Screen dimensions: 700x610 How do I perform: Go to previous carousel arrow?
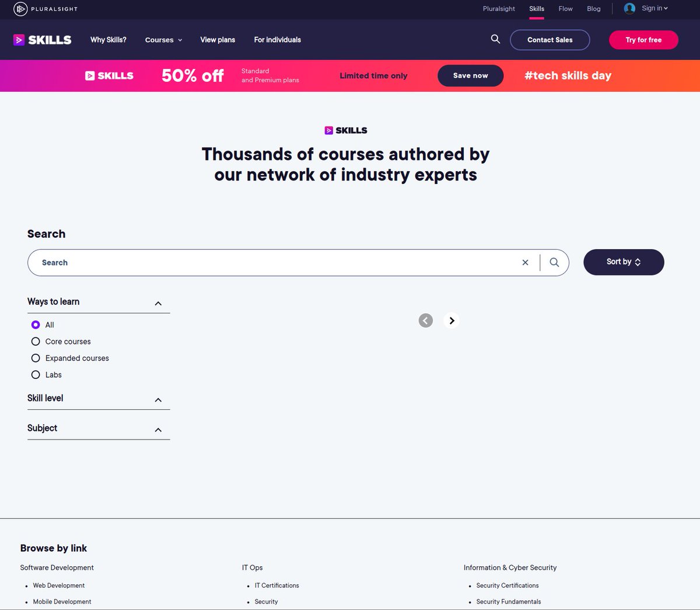point(426,320)
